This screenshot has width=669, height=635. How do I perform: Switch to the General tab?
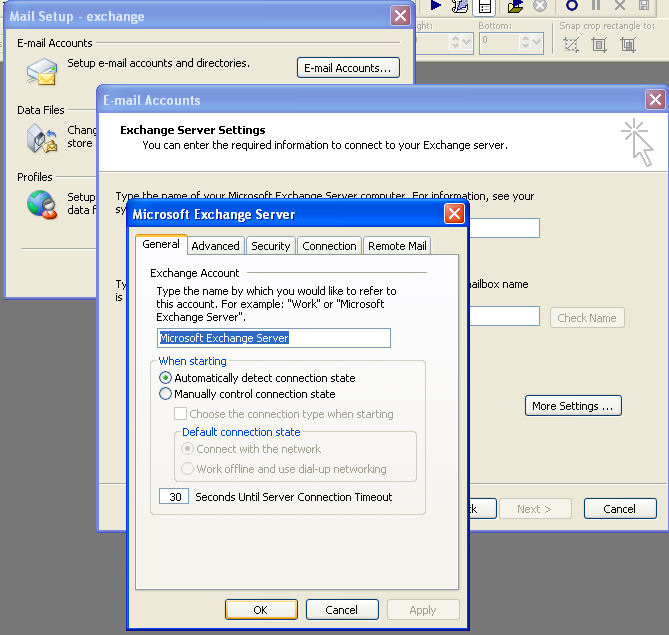161,245
